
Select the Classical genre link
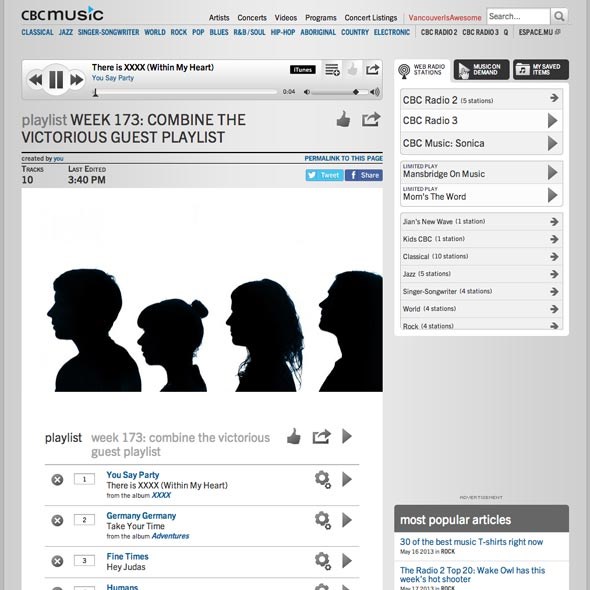37,32
